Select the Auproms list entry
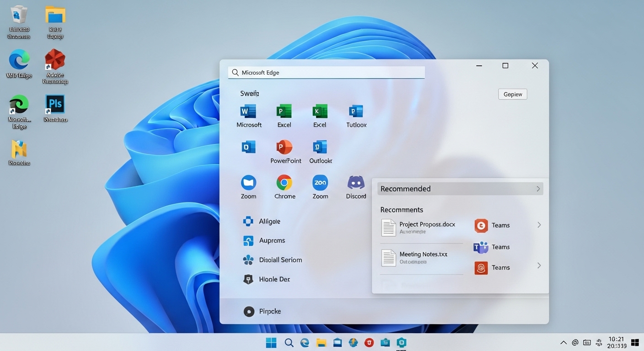The image size is (644, 351). pos(264,240)
